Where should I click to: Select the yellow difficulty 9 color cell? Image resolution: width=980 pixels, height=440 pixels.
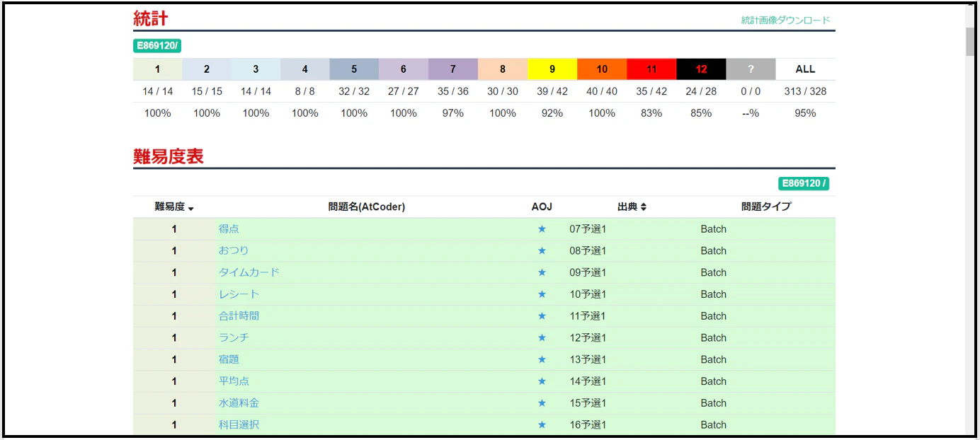click(552, 69)
